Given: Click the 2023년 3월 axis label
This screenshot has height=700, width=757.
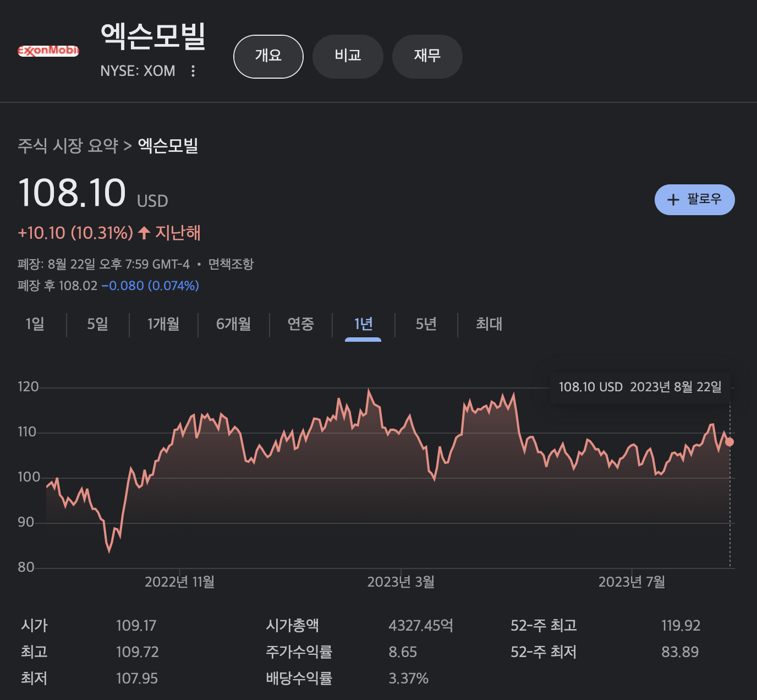Looking at the screenshot, I should click(x=401, y=582).
